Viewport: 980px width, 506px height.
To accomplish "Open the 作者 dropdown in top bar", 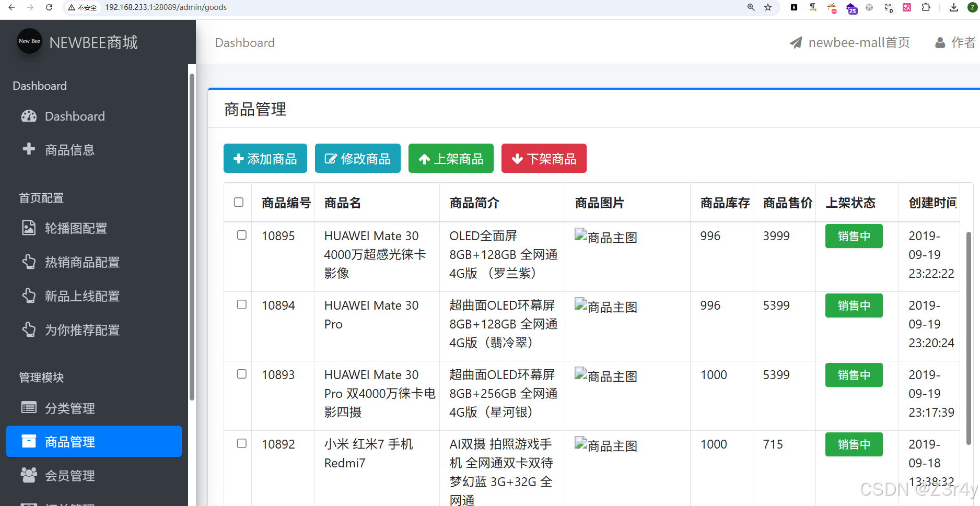I will (955, 43).
